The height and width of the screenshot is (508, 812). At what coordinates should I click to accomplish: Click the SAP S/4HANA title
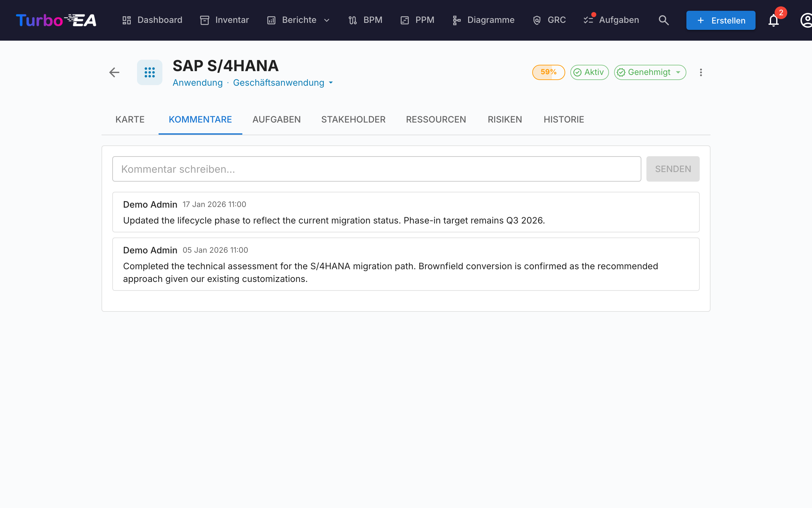tap(226, 66)
